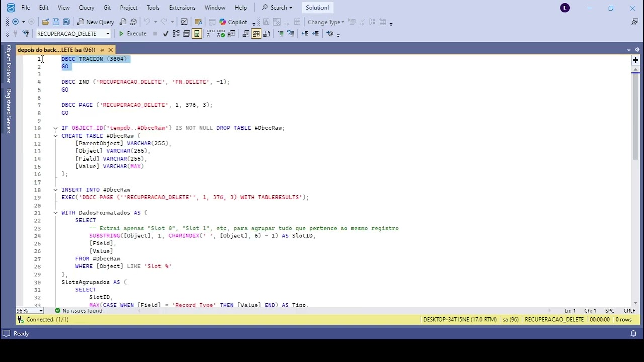Click the vertical scrollbar thumb of editor
644x362 pixels.
click(635, 117)
